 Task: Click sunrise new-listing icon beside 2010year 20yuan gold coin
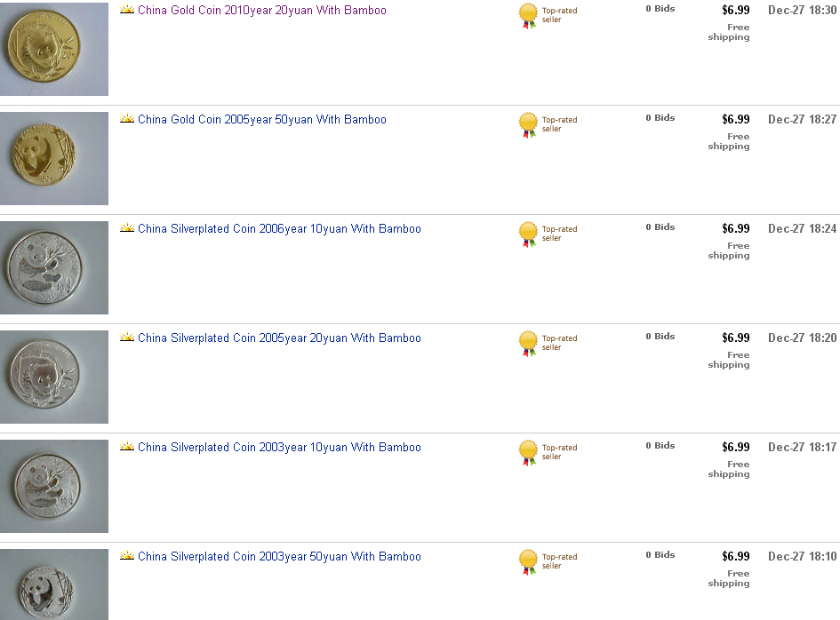coord(127,11)
